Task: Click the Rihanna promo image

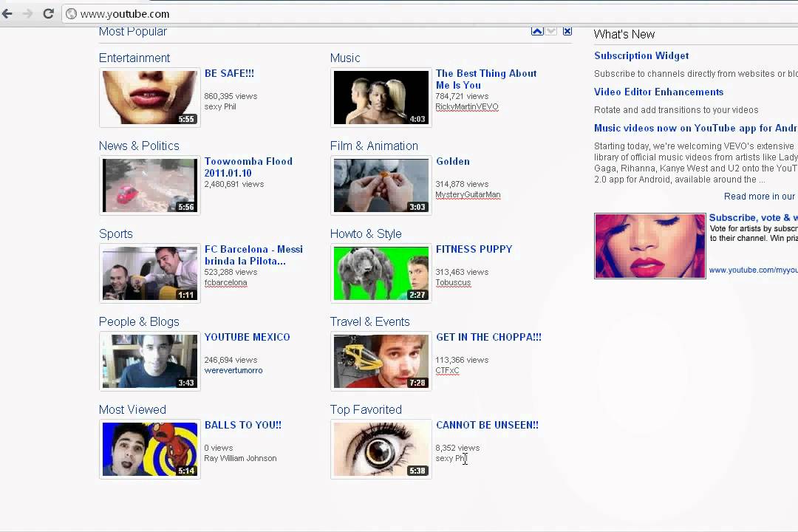Action: pyautogui.click(x=650, y=246)
